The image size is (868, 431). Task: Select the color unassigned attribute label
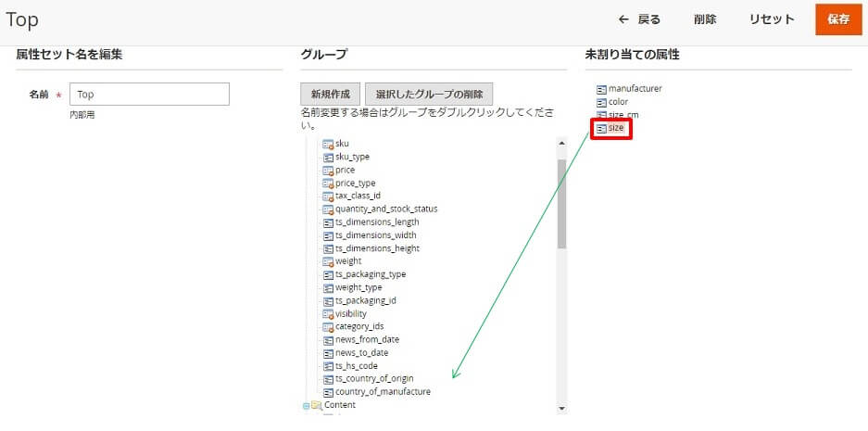coord(618,103)
